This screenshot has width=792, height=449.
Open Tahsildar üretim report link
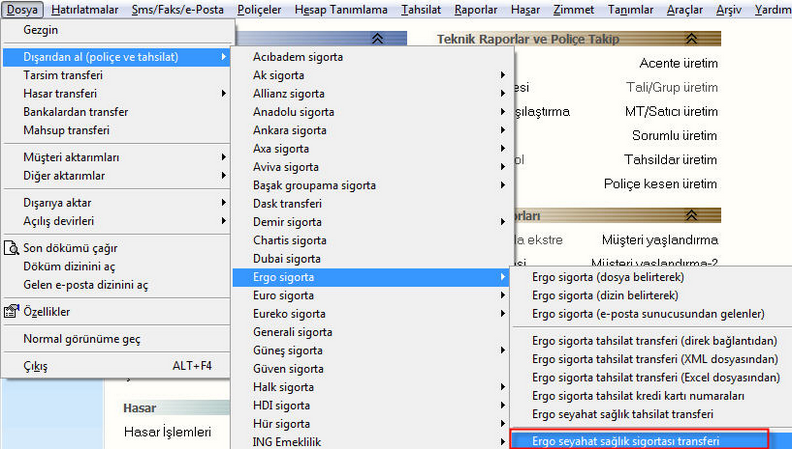(x=670, y=159)
